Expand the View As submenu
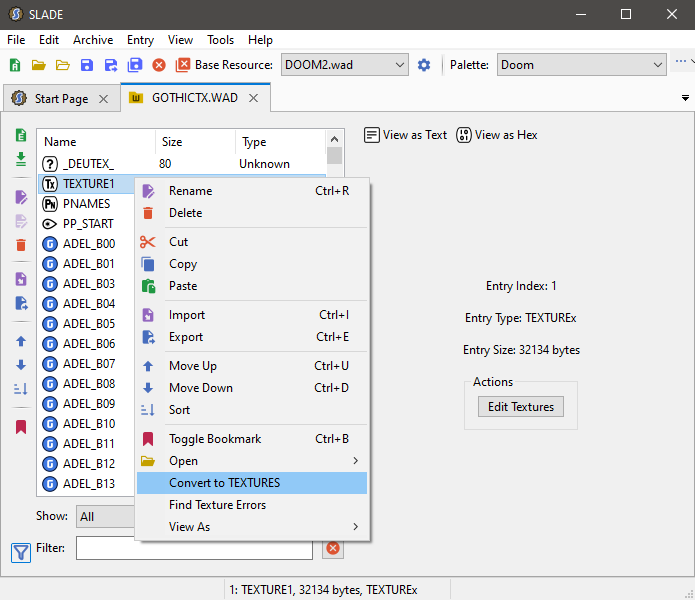This screenshot has height=600, width=695. (252, 527)
